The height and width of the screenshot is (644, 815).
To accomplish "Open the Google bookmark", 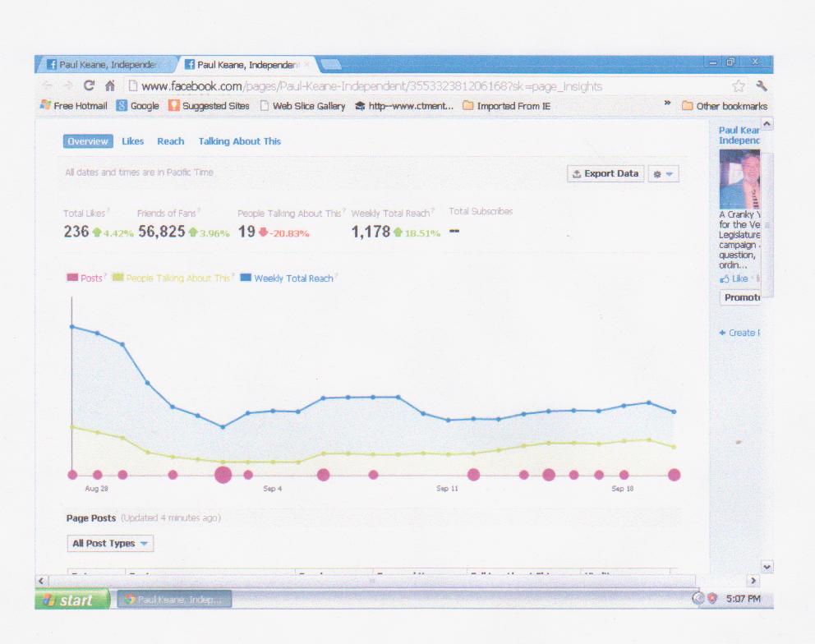I will pos(137,105).
